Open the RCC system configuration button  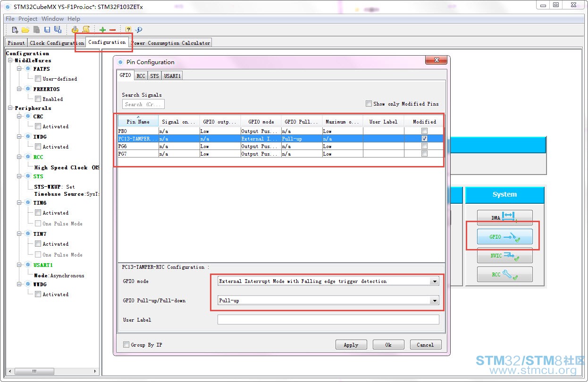504,274
